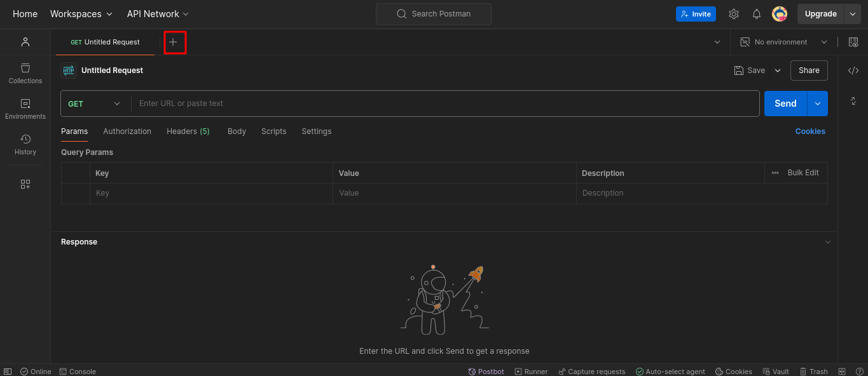The image size is (868, 376).
Task: Open the configure workspace sidebar grid icon
Action: (25, 184)
